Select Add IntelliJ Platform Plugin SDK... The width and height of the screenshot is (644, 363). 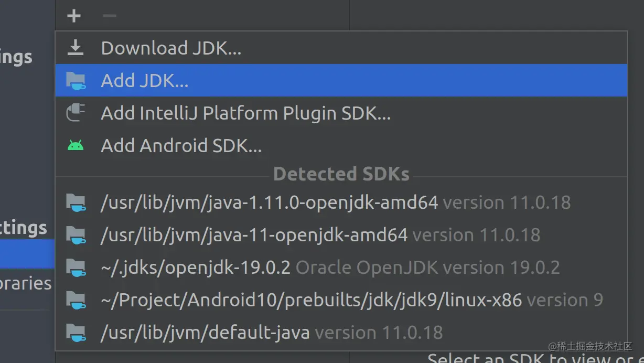click(x=341, y=113)
